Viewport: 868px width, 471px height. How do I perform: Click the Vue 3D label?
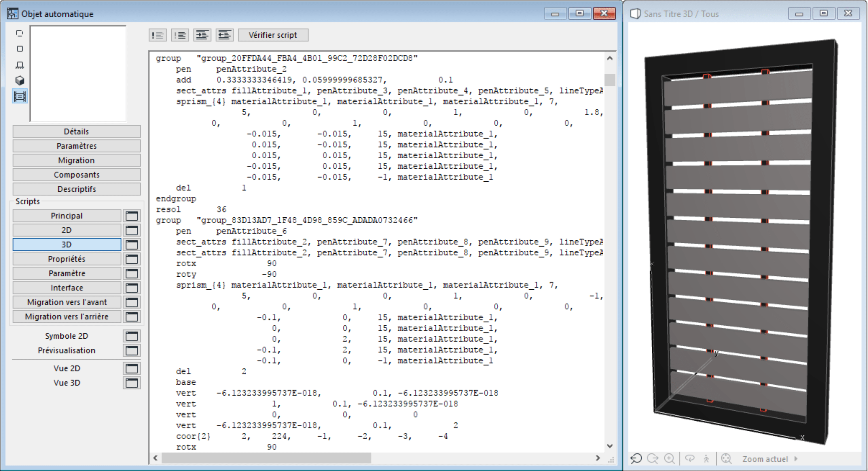pos(67,383)
